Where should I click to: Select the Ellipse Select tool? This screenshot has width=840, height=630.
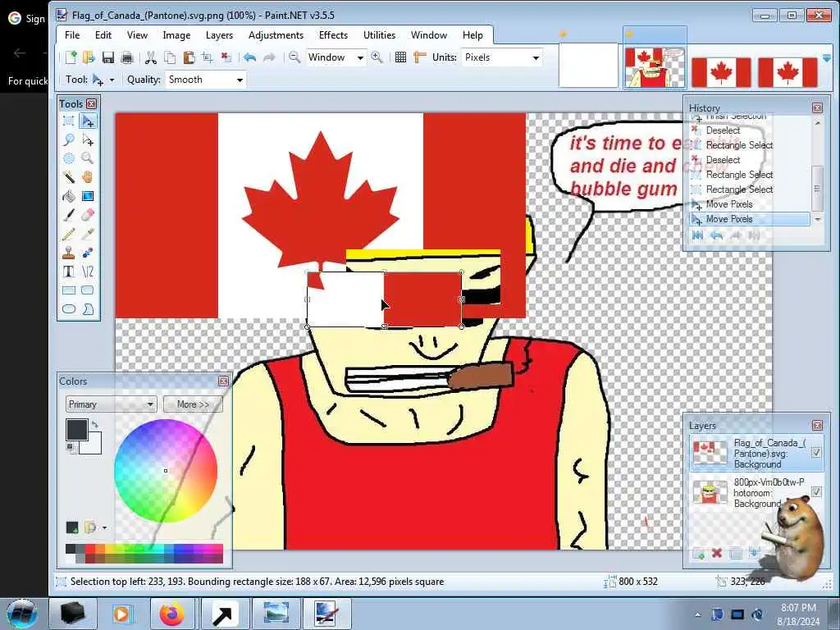[x=69, y=158]
